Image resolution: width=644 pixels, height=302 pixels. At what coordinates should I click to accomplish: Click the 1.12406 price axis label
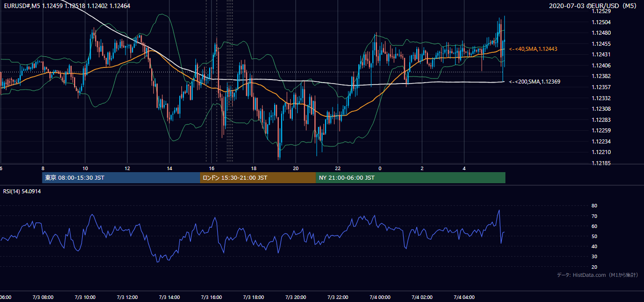click(601, 65)
